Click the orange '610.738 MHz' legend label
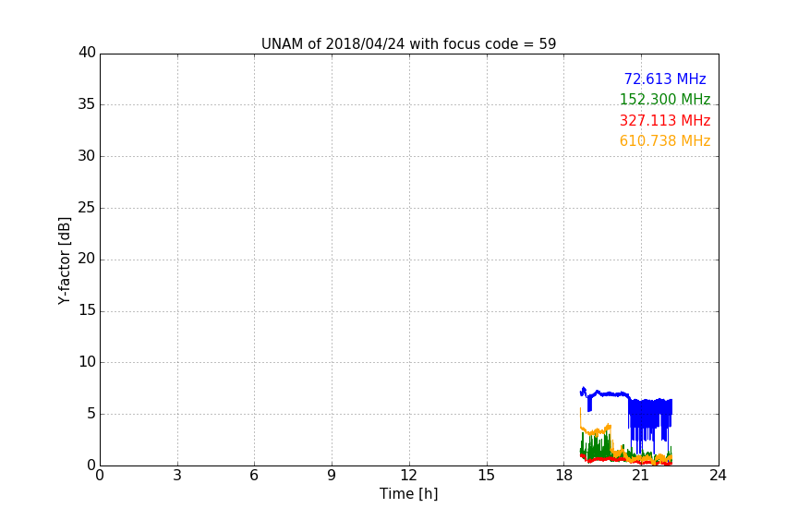This screenshot has height=532, width=798. click(665, 140)
